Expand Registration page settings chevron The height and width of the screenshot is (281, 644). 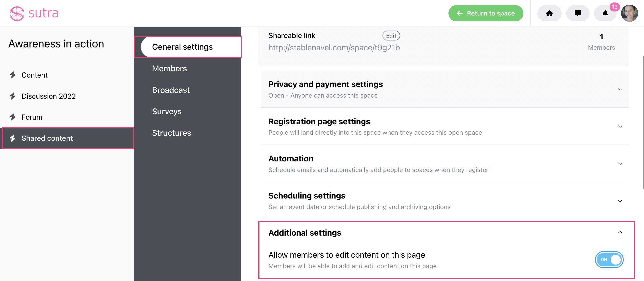pyautogui.click(x=620, y=126)
